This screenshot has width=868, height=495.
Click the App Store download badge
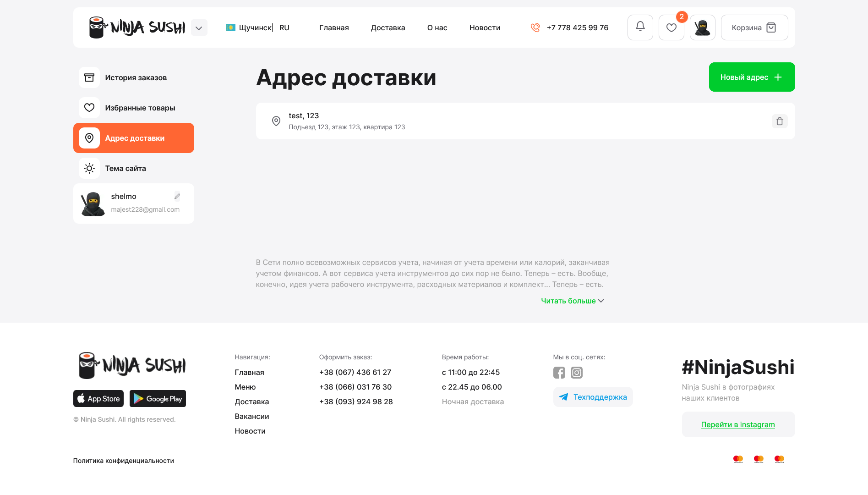tap(98, 399)
